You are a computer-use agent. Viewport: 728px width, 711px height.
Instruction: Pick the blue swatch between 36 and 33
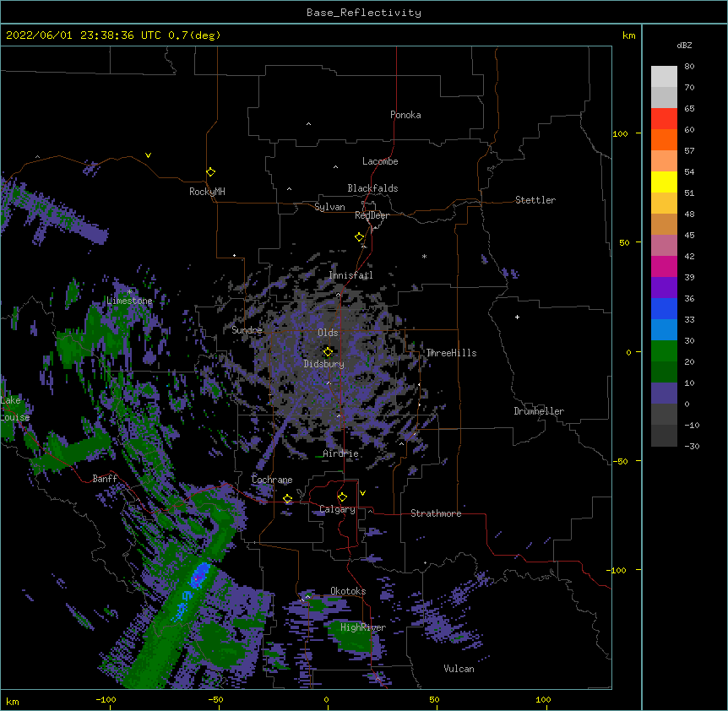[x=664, y=308]
